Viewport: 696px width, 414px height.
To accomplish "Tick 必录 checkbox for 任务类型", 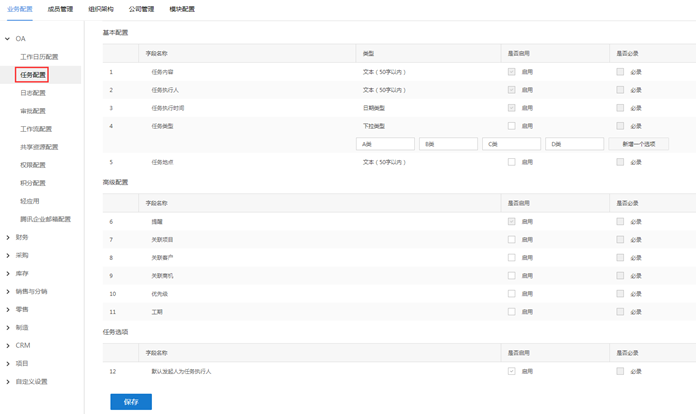I will pos(620,126).
